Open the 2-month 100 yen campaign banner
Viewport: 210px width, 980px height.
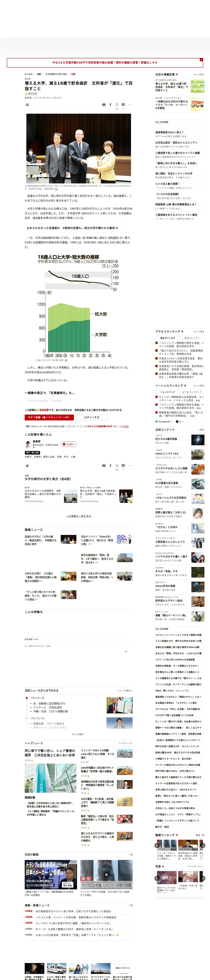(105, 62)
